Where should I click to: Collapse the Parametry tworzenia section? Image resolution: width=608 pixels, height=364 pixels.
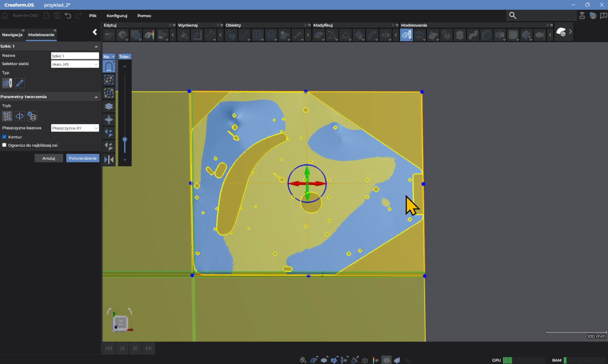(x=96, y=97)
